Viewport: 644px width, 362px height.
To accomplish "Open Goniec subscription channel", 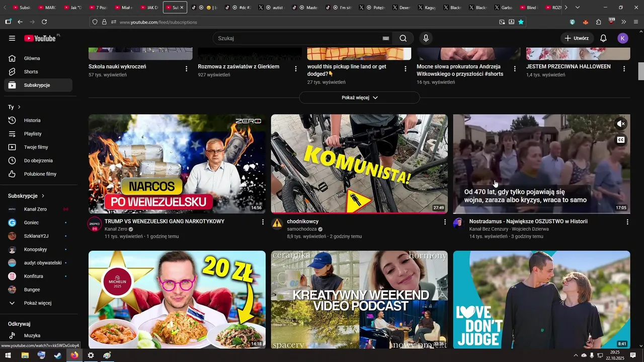I will [38, 223].
